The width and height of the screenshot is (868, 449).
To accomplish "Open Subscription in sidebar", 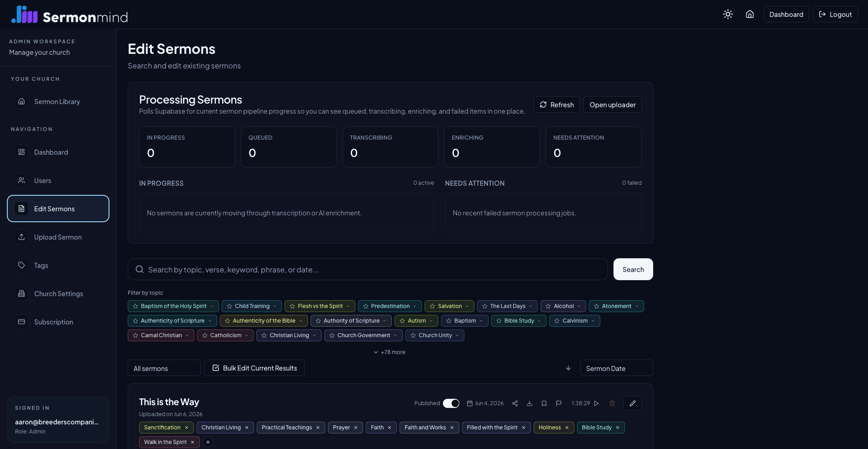I will (x=58, y=322).
